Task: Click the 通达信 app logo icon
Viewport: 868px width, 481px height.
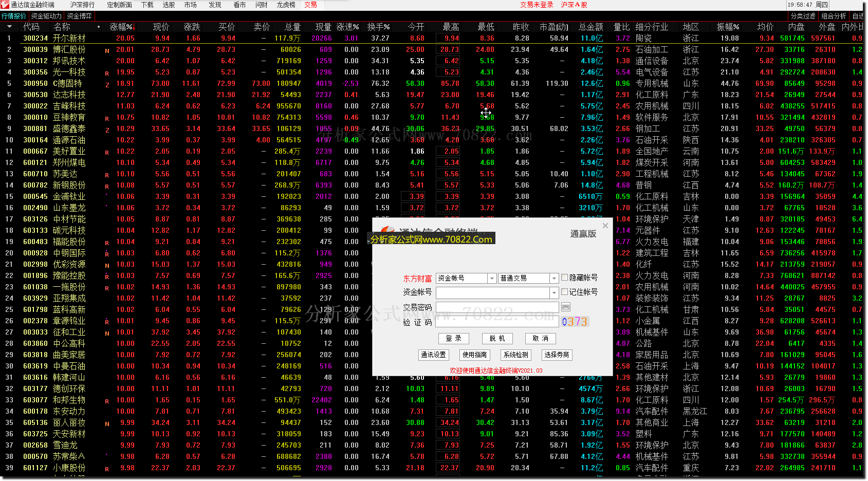Action: click(x=5, y=5)
